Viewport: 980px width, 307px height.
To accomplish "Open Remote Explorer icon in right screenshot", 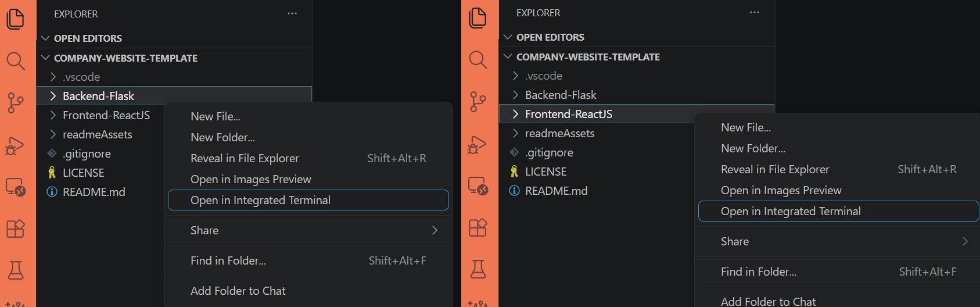I will 478,186.
